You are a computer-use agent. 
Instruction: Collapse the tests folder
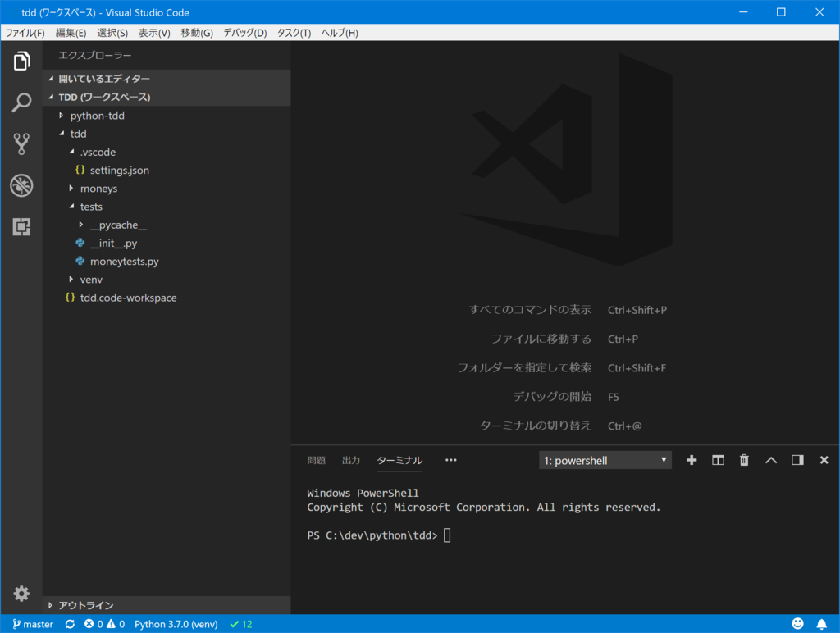[x=166, y=207]
